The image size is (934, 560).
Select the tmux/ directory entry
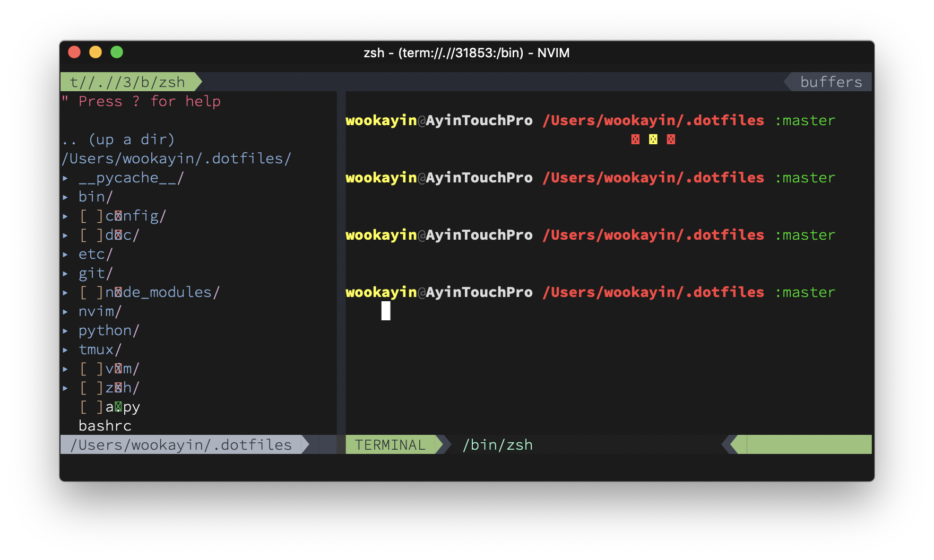coord(100,350)
